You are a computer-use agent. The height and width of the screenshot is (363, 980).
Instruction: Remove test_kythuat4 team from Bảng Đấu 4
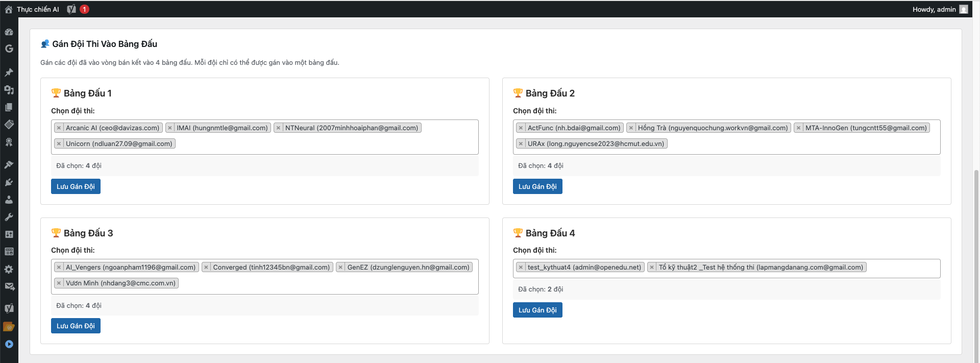point(521,268)
